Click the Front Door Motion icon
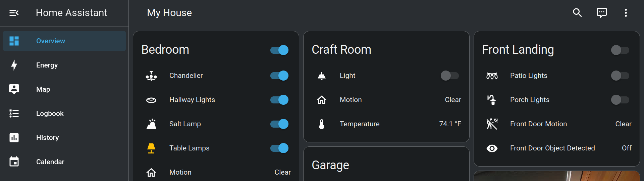 (492, 124)
